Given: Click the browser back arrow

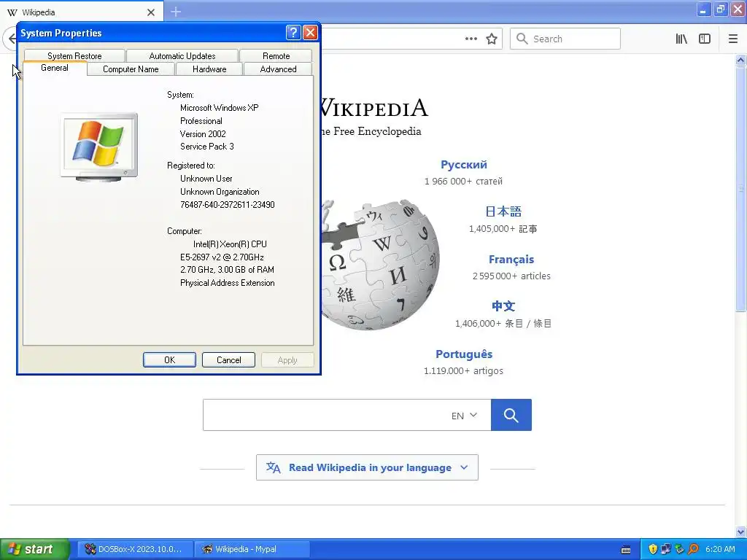Looking at the screenshot, I should [10, 39].
